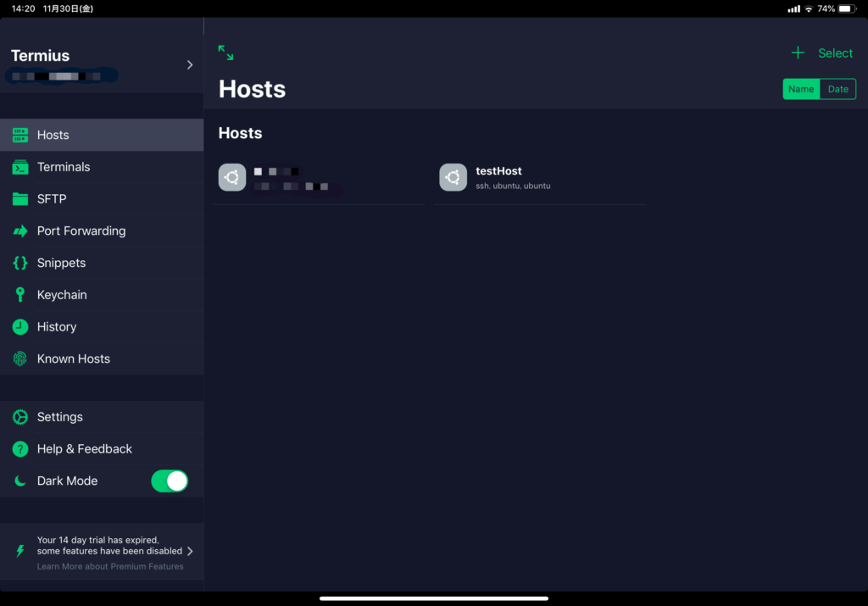
Task: Click the 74% battery percentage text
Action: (x=826, y=8)
